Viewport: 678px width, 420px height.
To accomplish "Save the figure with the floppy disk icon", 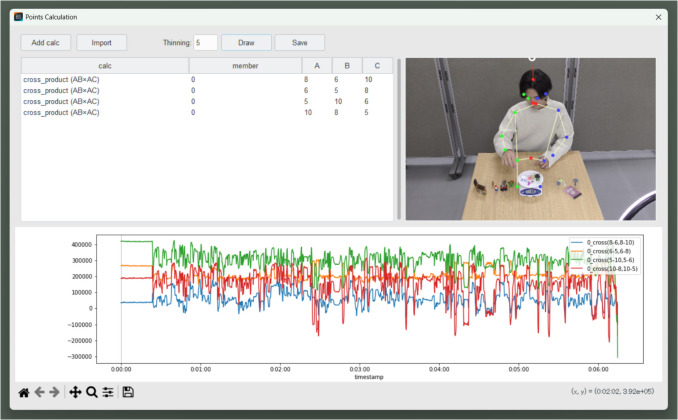I will point(128,392).
